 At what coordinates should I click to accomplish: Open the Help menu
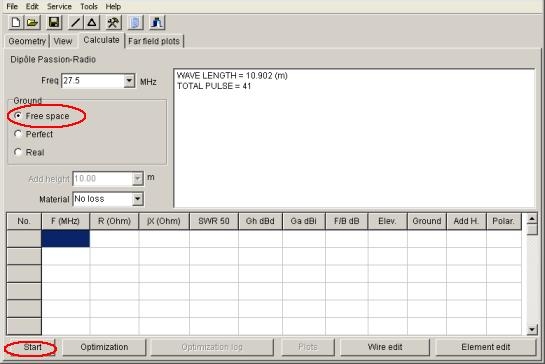(113, 6)
